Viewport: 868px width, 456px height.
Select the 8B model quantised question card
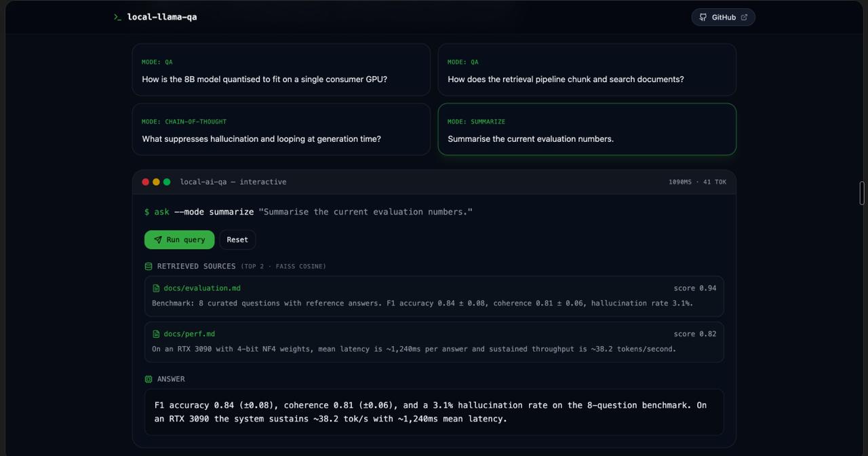pyautogui.click(x=281, y=69)
